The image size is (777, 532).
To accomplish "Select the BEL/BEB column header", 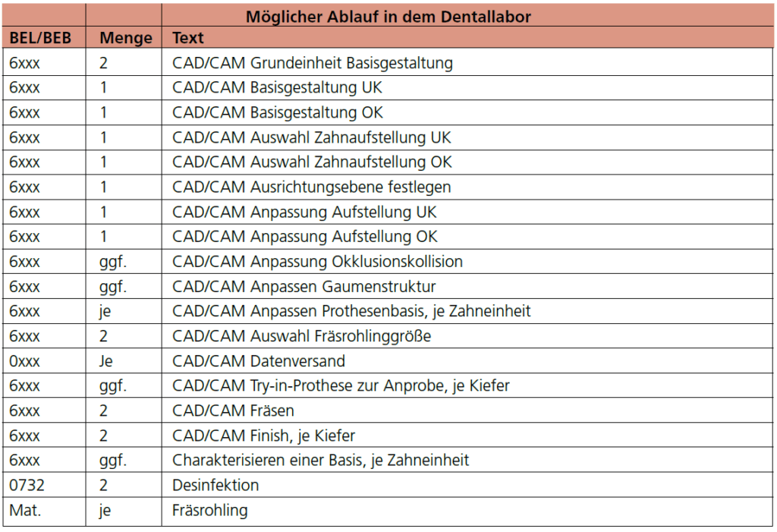I will pos(40,38).
